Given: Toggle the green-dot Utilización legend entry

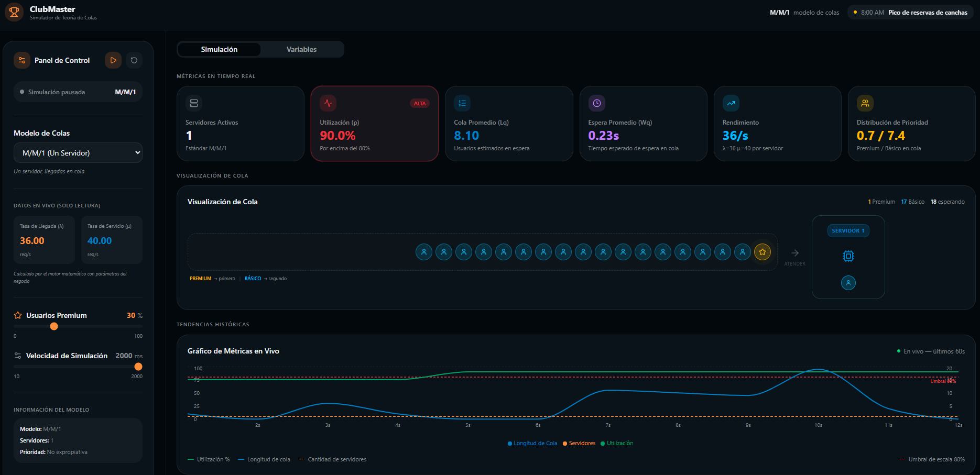Looking at the screenshot, I should click(617, 443).
